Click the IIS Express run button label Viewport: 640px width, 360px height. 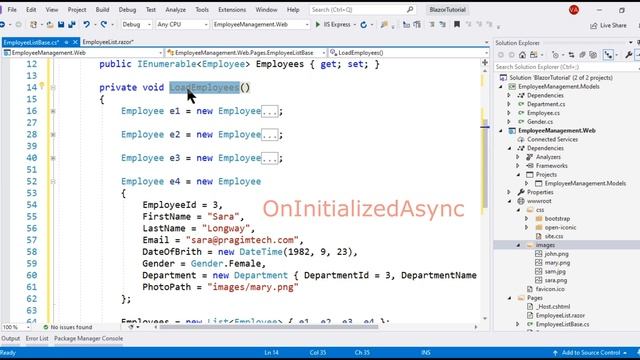point(337,24)
